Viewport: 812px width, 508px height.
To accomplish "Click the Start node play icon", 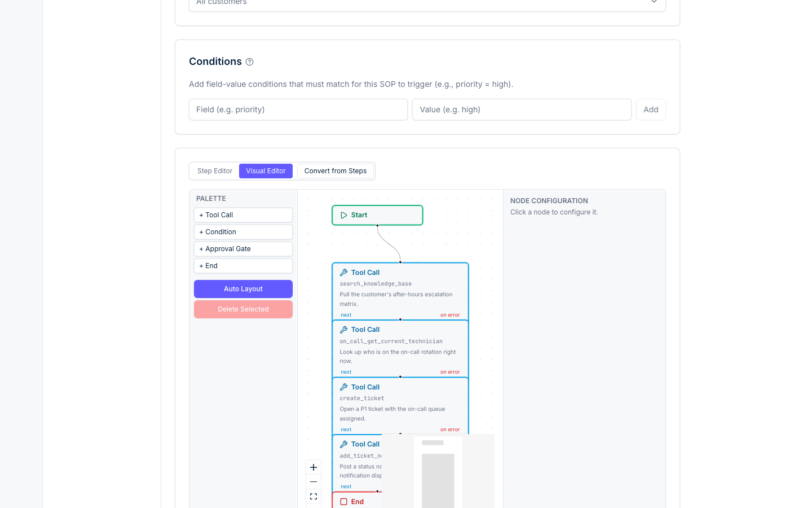I will [x=343, y=215].
